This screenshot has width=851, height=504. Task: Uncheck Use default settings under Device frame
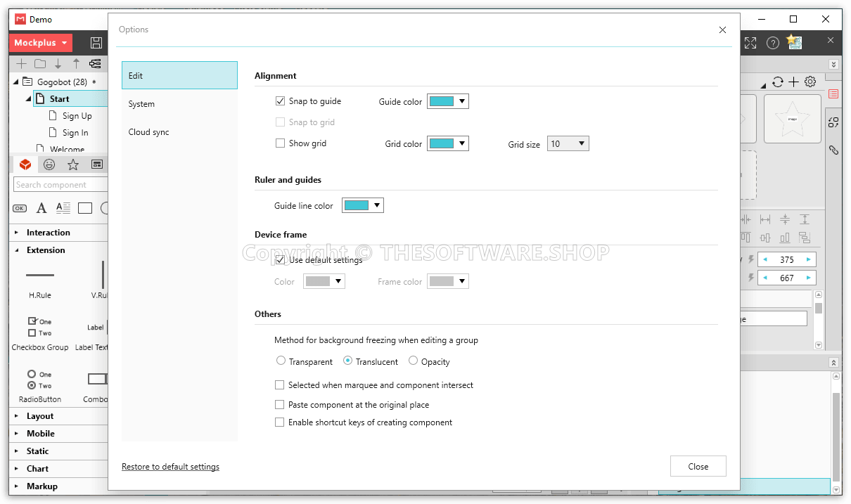click(280, 259)
